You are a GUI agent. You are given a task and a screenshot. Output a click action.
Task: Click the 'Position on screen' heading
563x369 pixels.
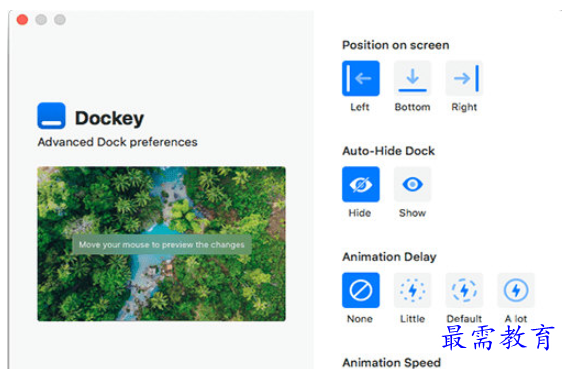396,45
